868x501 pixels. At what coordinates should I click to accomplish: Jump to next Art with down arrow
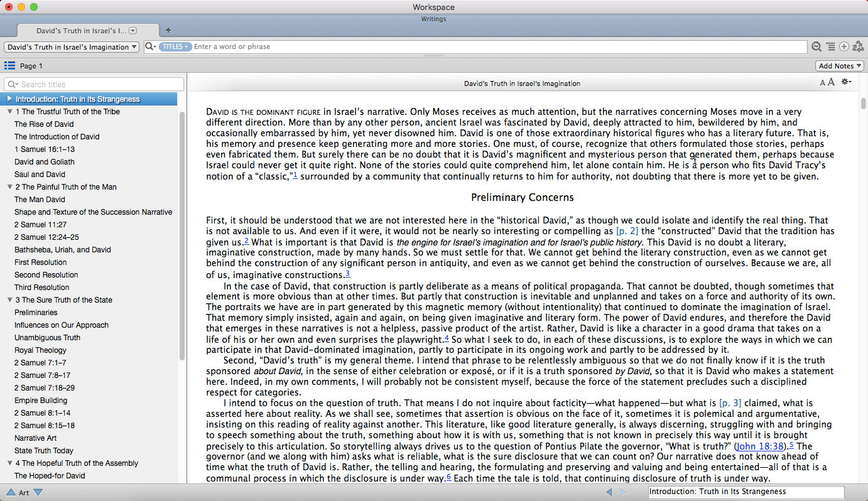(38, 493)
